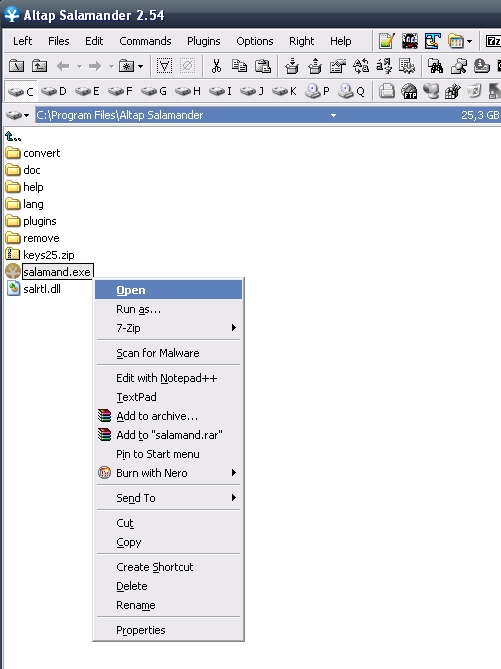The height and width of the screenshot is (669, 501).
Task: Click the directory path field
Action: coord(267,115)
